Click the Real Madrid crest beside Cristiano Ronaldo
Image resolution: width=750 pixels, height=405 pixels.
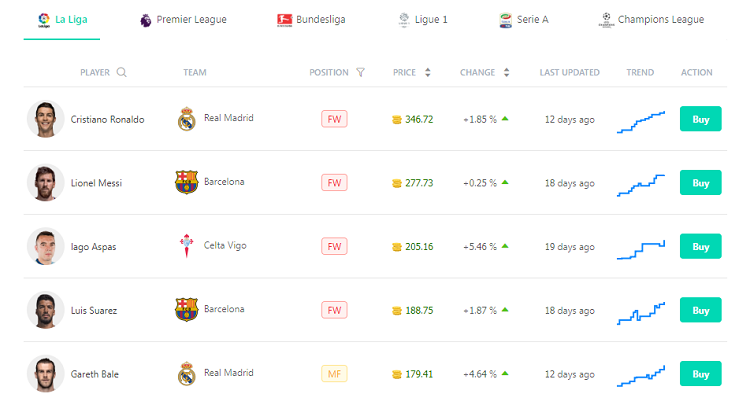tap(187, 119)
